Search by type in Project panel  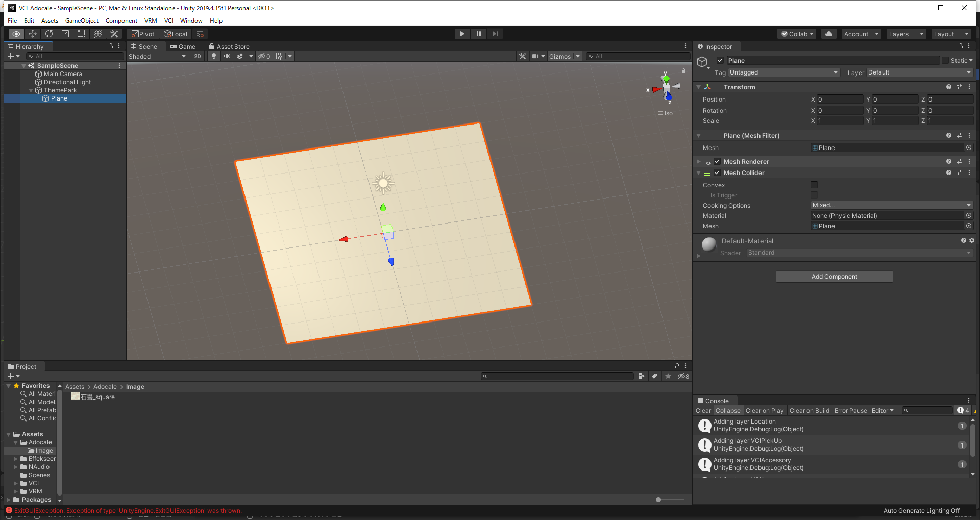coord(642,376)
